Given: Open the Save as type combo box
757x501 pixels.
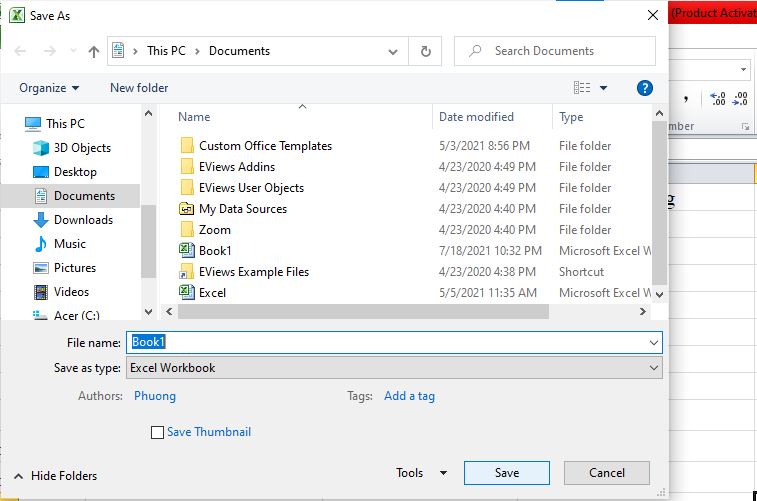Looking at the screenshot, I should click(x=394, y=368).
